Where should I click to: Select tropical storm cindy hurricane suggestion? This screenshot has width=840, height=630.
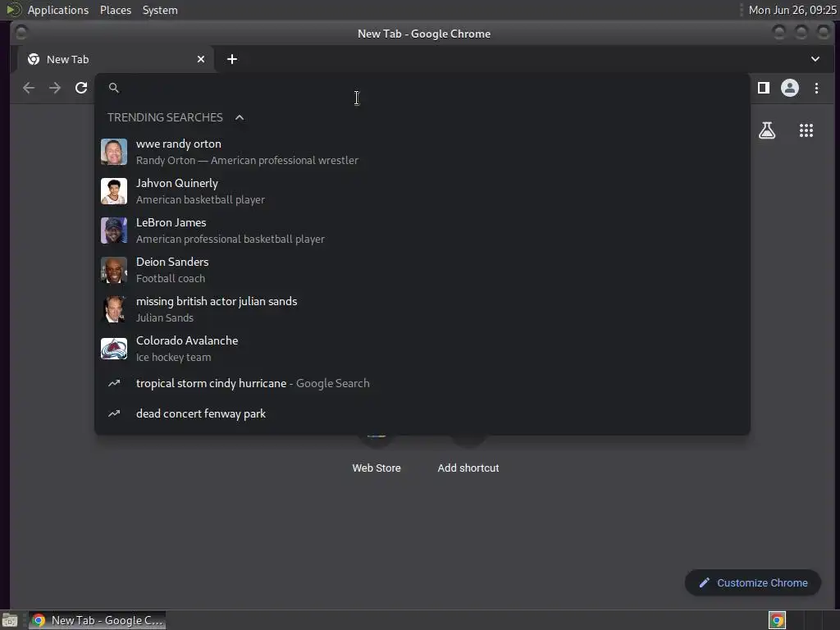point(422,384)
